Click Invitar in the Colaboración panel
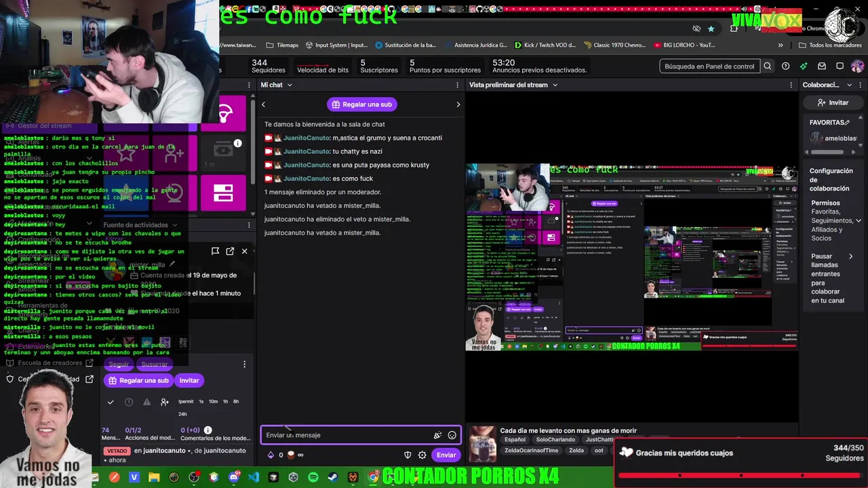Image resolution: width=868 pixels, height=488 pixels. 833,102
